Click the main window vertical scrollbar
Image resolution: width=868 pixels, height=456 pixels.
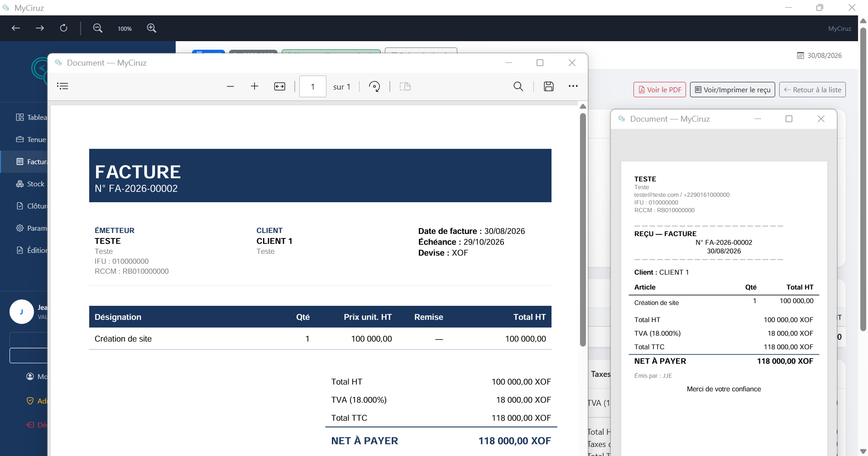tap(863, 179)
